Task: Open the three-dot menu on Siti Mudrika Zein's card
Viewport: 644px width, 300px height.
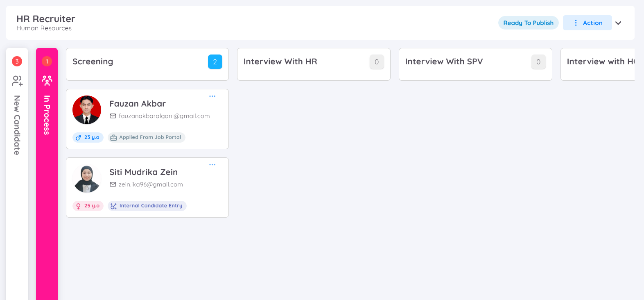Action: [212, 165]
